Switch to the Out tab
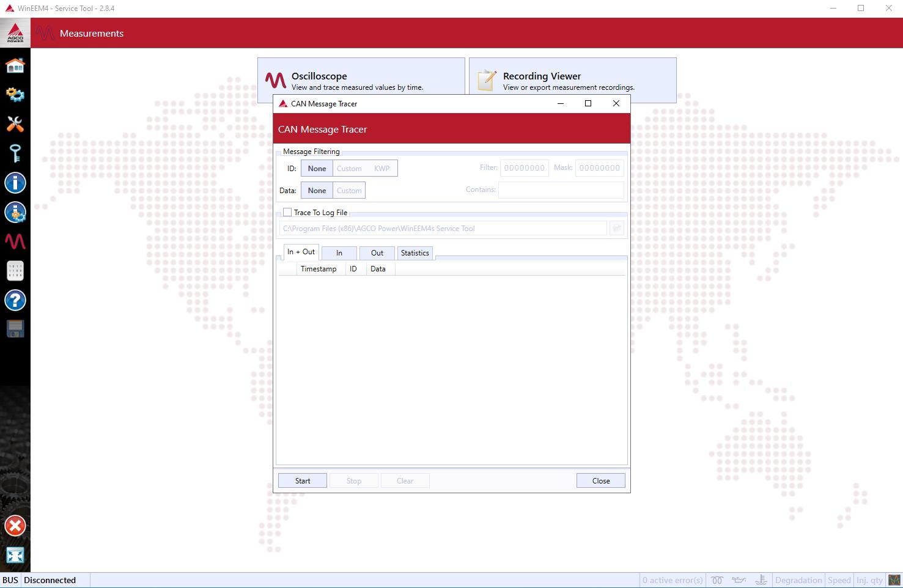903x588 pixels. (x=377, y=253)
